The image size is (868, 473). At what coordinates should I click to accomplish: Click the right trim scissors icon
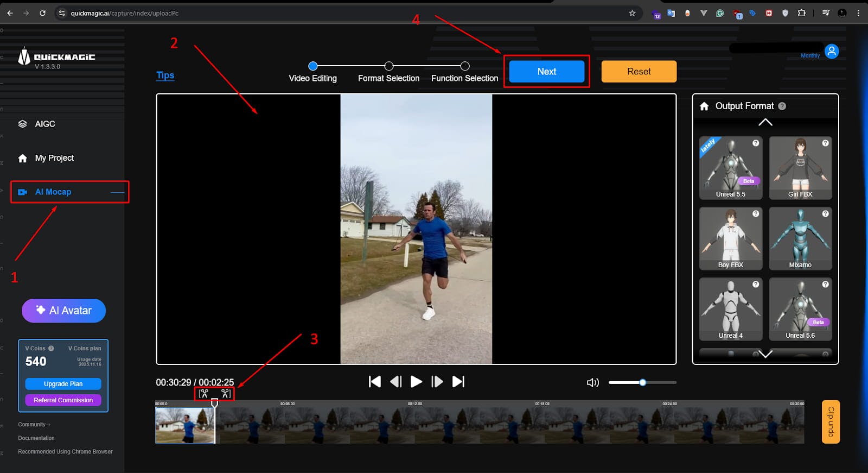click(x=226, y=394)
